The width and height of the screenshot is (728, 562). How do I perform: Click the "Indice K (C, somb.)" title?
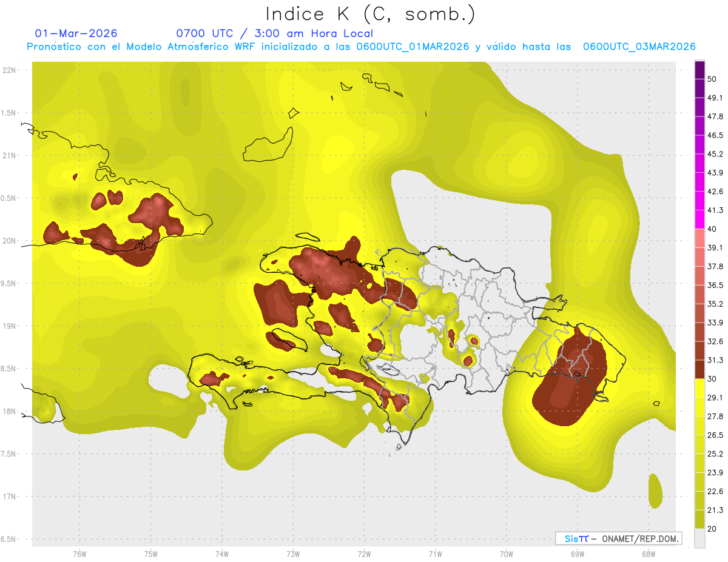[371, 15]
